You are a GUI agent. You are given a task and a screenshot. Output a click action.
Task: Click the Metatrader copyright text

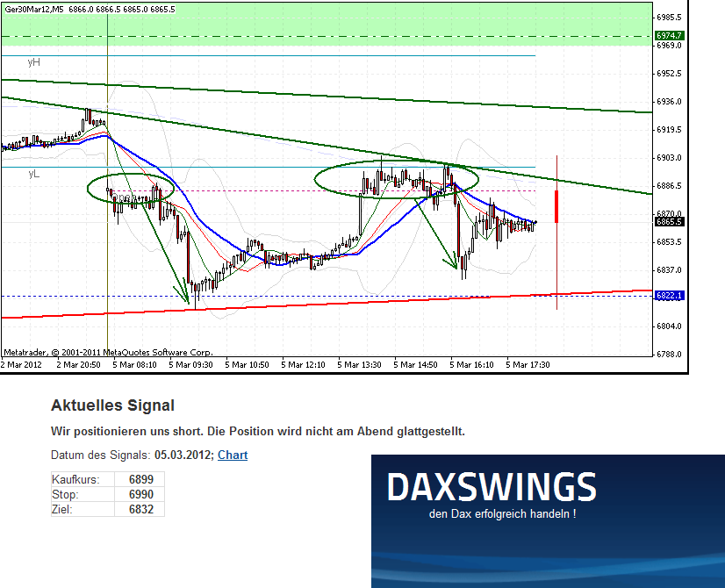[108, 353]
